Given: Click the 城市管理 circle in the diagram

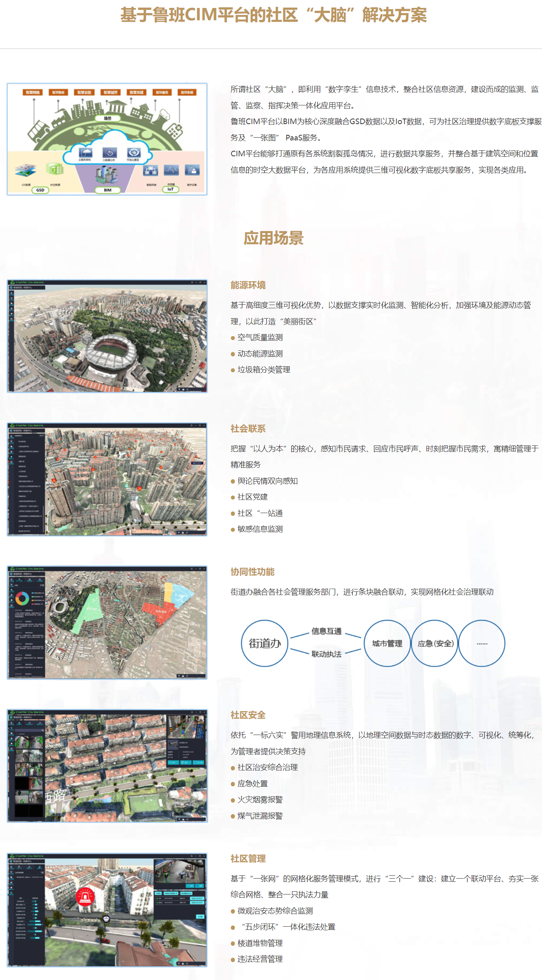Looking at the screenshot, I should [387, 643].
